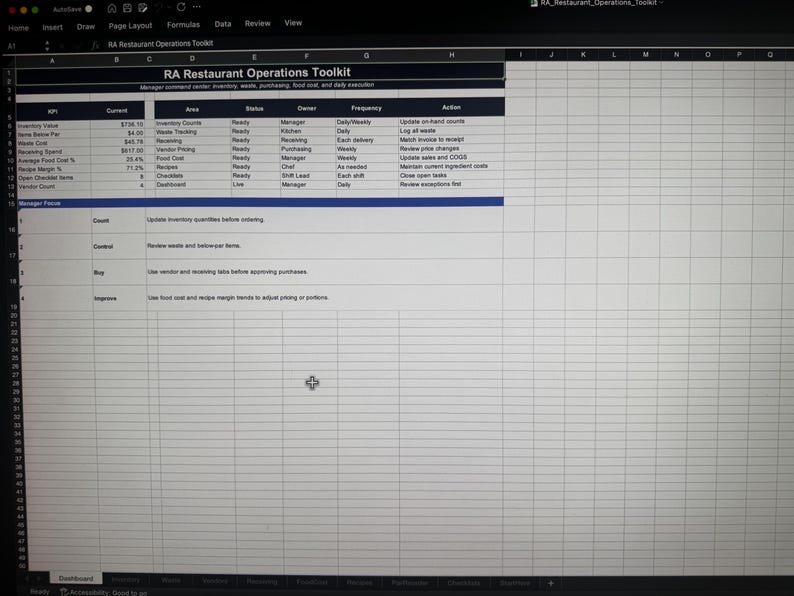
Task: Select row header 15
Action: click(11, 204)
